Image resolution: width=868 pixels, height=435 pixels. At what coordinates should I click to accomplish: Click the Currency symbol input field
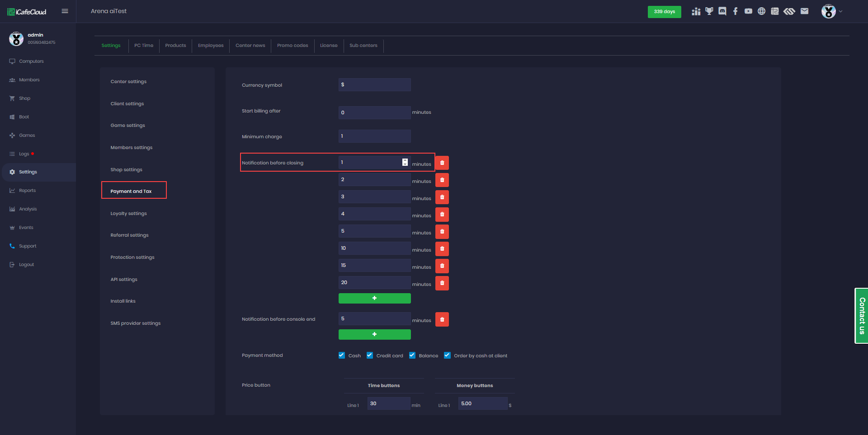pos(374,85)
